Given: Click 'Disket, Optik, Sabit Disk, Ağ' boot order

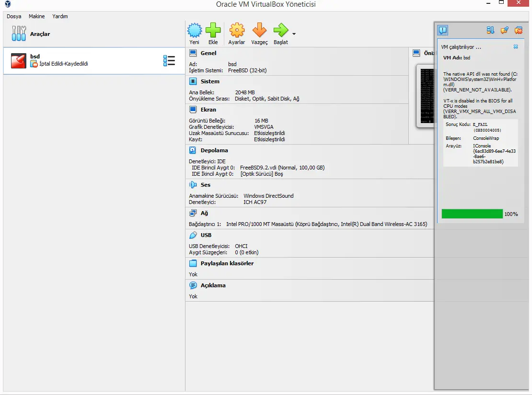Looking at the screenshot, I should [267, 99].
